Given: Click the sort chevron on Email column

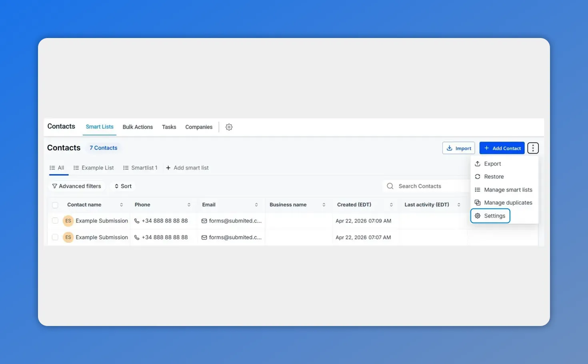Looking at the screenshot, I should 256,204.
